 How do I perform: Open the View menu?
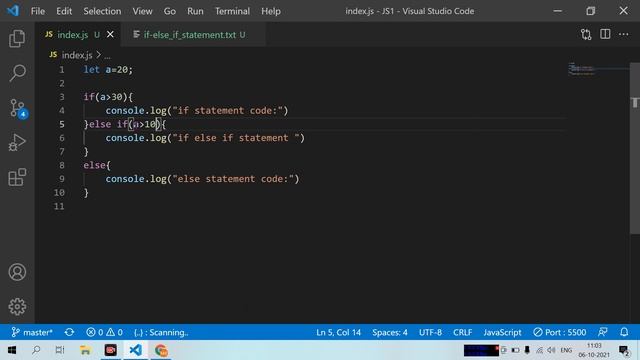point(142,11)
